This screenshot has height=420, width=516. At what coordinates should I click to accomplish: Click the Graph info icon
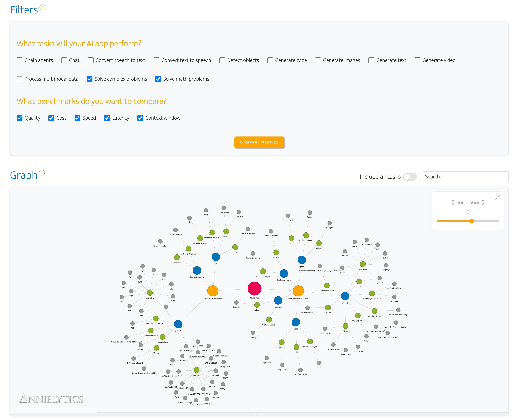(x=42, y=172)
